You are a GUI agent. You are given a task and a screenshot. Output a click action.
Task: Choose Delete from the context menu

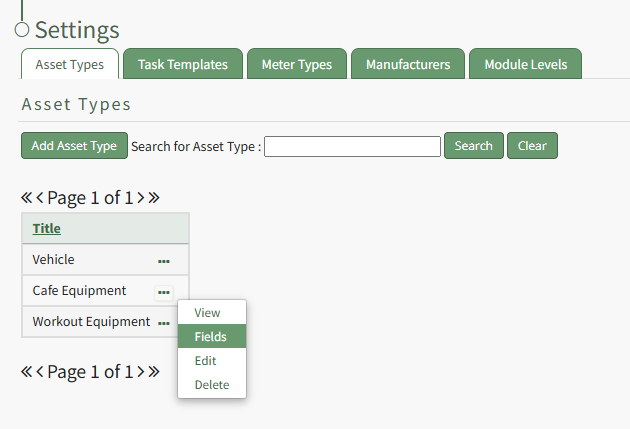pos(211,385)
